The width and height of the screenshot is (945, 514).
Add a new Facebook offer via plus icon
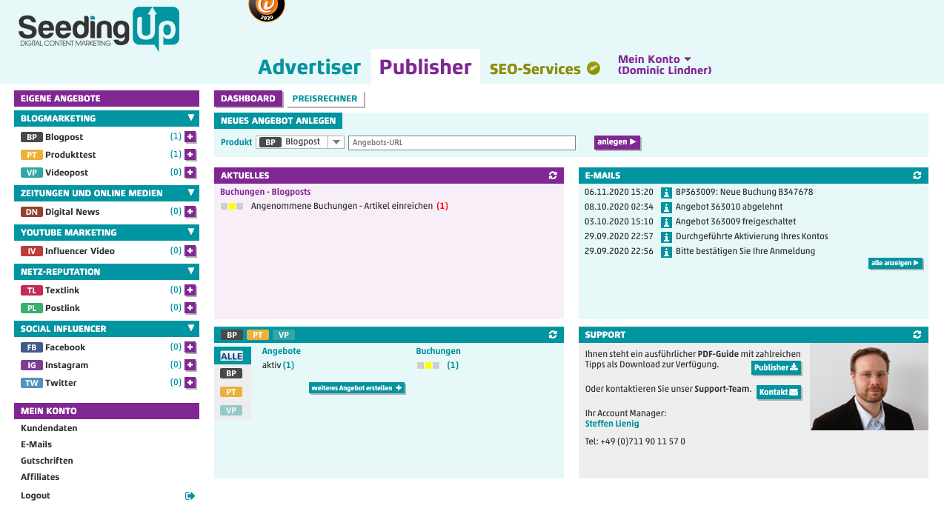point(190,347)
